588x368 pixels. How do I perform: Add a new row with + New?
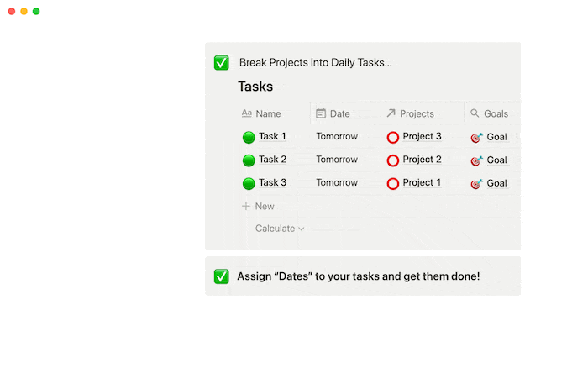tap(258, 206)
